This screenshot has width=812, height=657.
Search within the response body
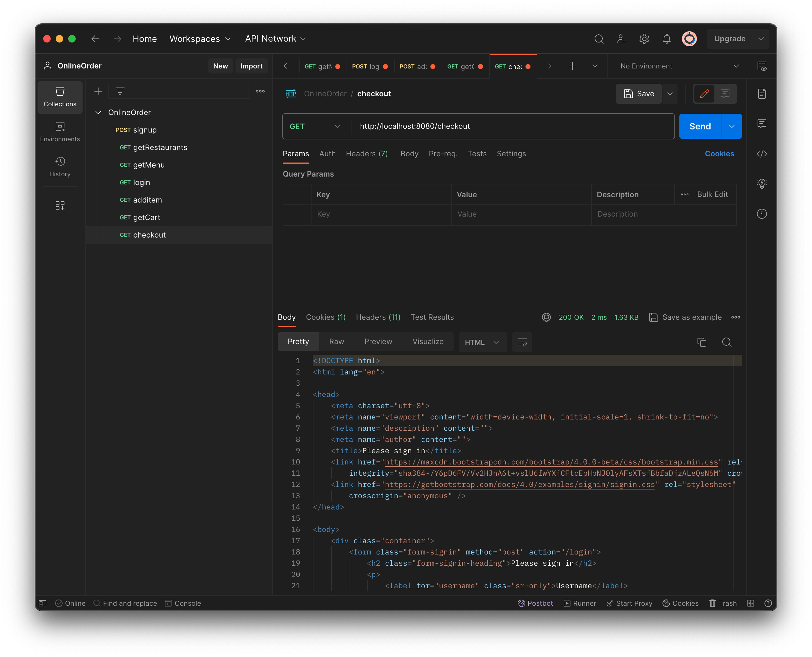[727, 342]
